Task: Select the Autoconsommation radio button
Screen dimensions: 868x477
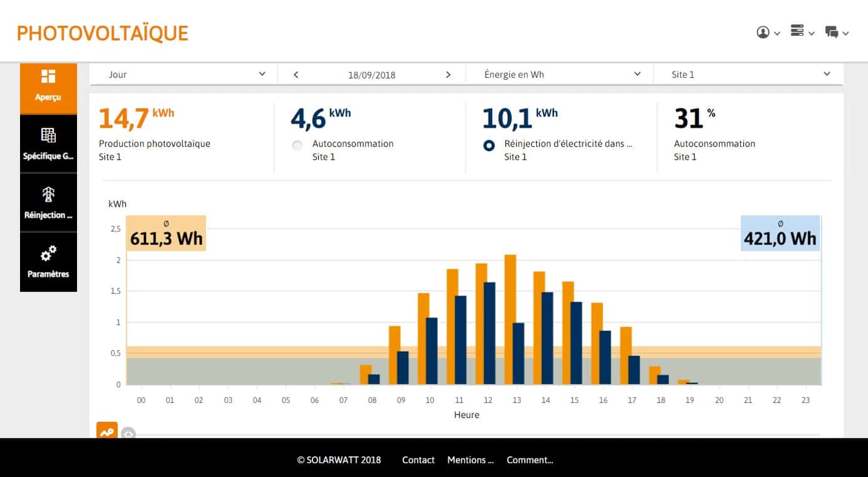Action: point(297,145)
